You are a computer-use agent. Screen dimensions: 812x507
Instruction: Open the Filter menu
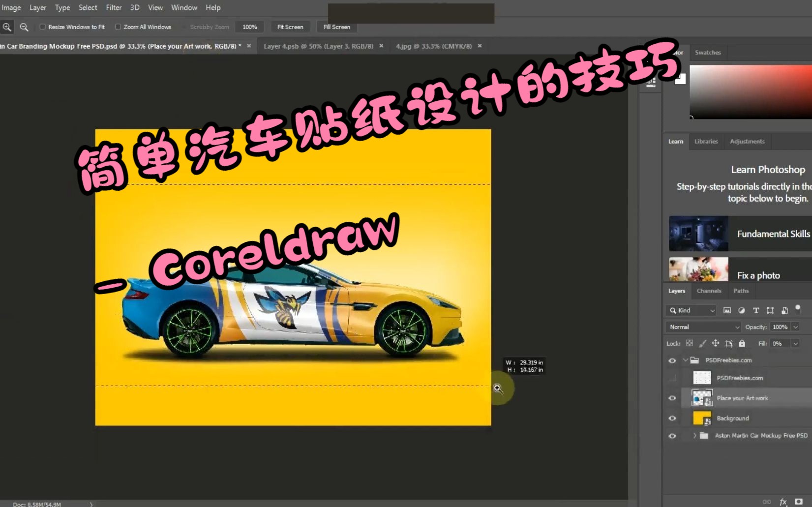(114, 7)
